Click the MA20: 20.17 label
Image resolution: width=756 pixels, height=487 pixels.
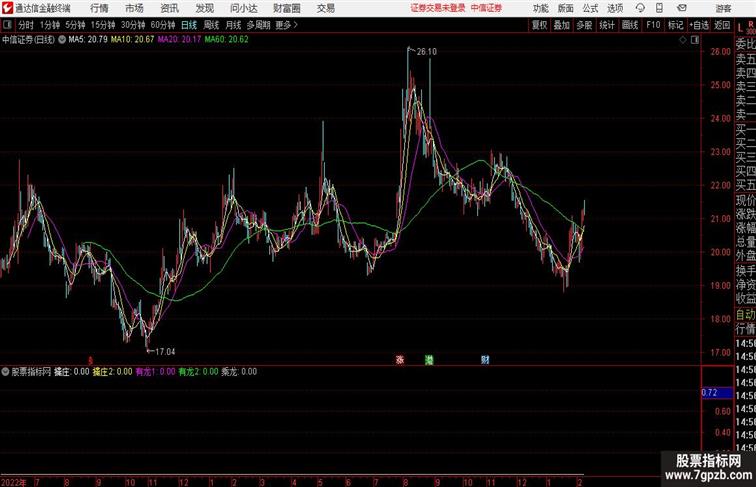coord(179,40)
